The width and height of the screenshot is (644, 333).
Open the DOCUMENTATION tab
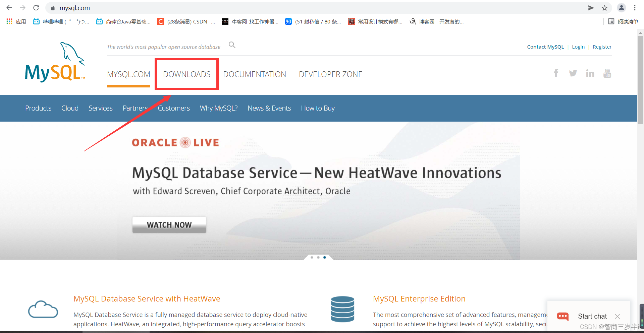[255, 74]
